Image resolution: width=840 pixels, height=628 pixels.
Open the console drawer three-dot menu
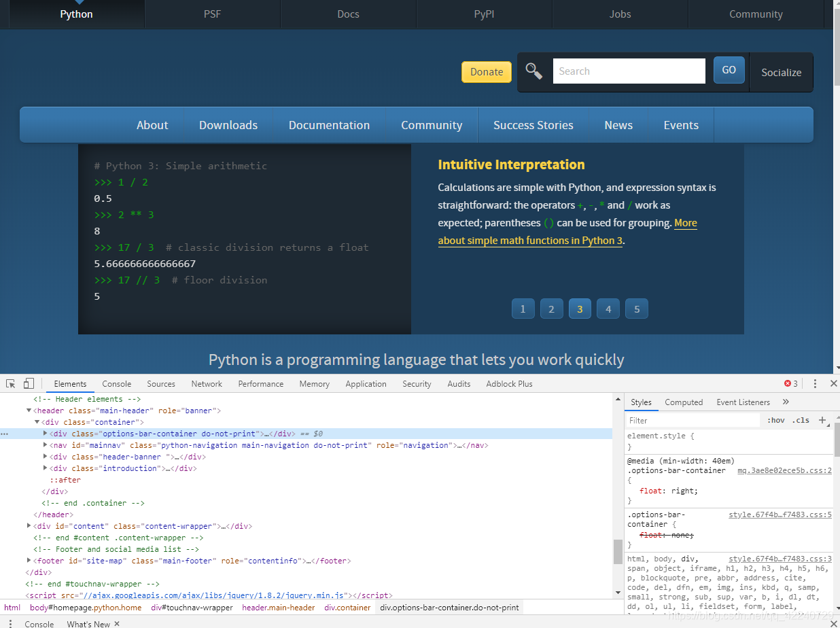coord(10,623)
